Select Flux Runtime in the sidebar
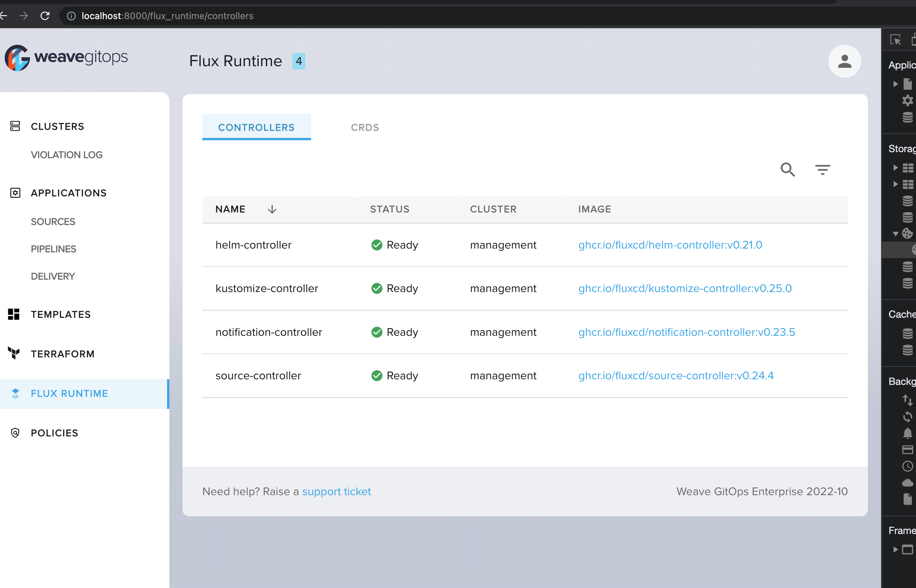The image size is (916, 588). [84, 394]
